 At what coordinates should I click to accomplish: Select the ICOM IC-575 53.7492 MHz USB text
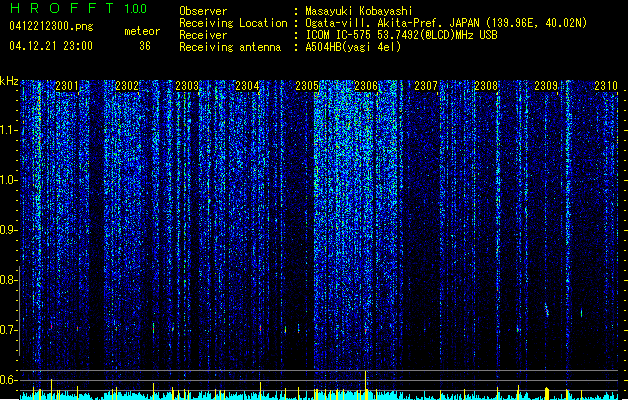click(x=401, y=35)
